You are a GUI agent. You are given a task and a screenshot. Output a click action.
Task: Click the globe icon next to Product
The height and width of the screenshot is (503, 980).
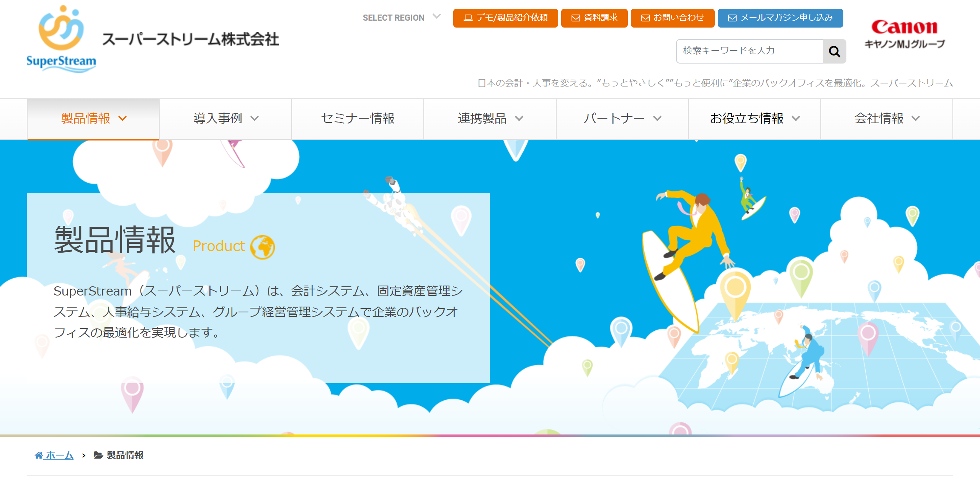tap(263, 247)
